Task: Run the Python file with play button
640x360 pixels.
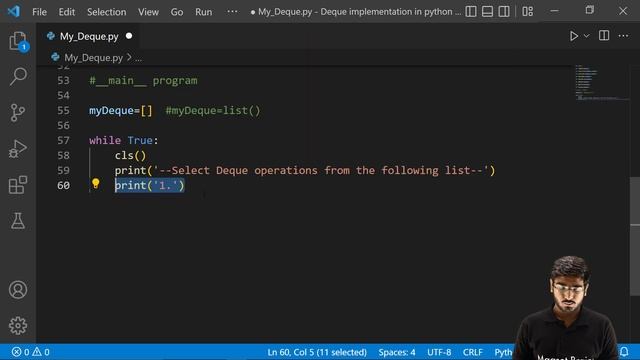Action: (x=573, y=36)
